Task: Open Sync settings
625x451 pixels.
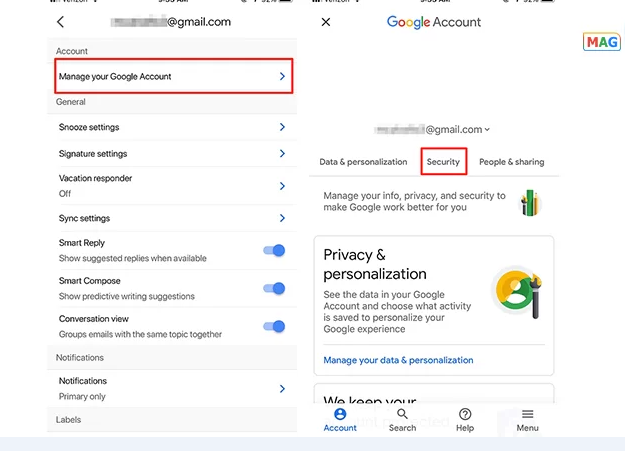Action: click(x=172, y=218)
